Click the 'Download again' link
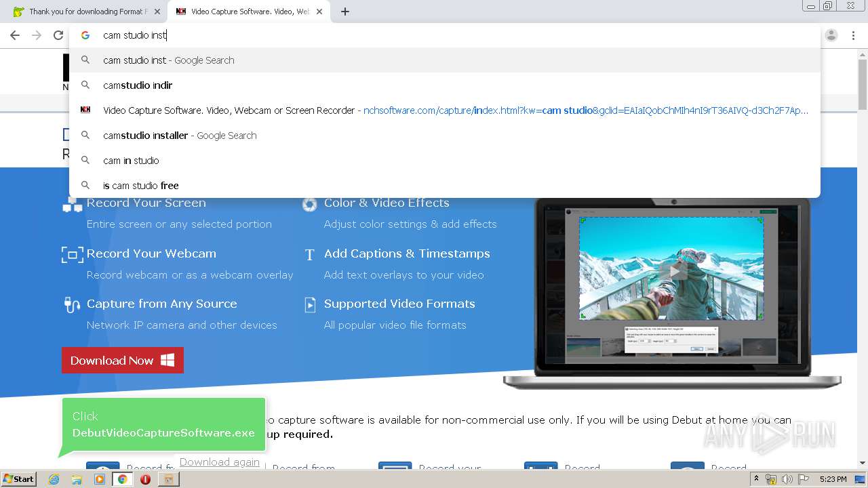 [220, 462]
